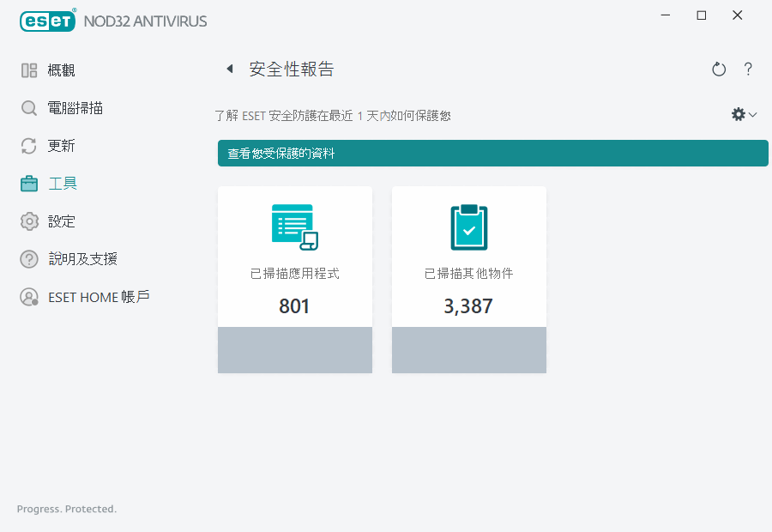772x532 pixels.
Task: Click the question mark help icon
Action: tap(748, 69)
